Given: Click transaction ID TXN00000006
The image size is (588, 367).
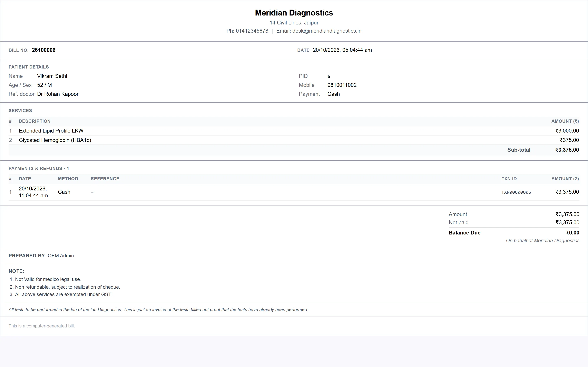Looking at the screenshot, I should 516,192.
